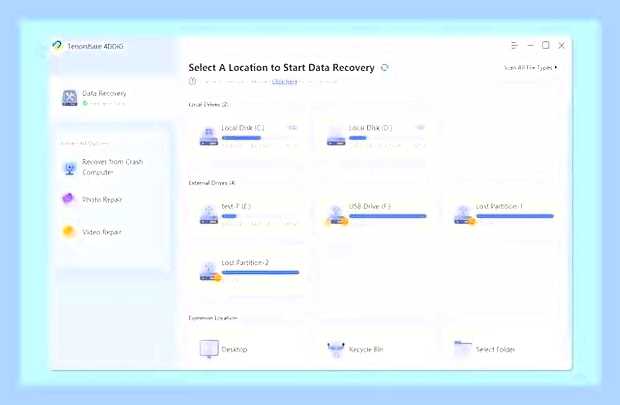Click the Lost Partition-1 usage bar
This screenshot has height=405, width=620.
[515, 216]
